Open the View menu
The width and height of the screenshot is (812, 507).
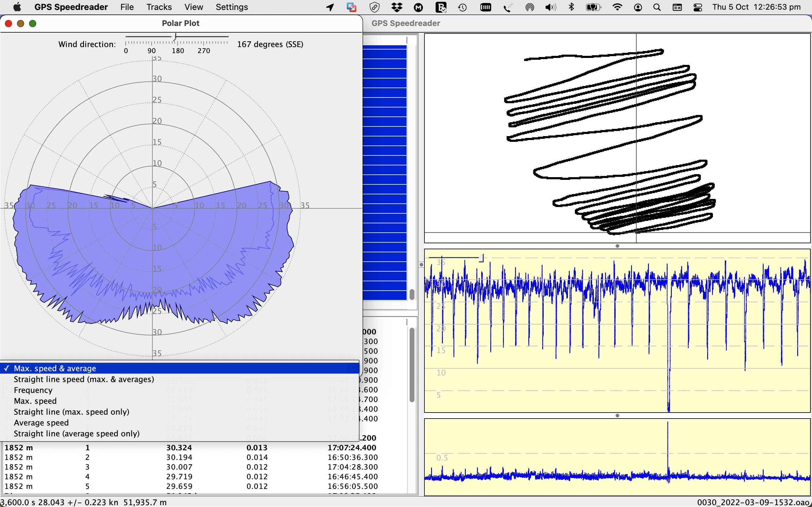click(x=194, y=7)
